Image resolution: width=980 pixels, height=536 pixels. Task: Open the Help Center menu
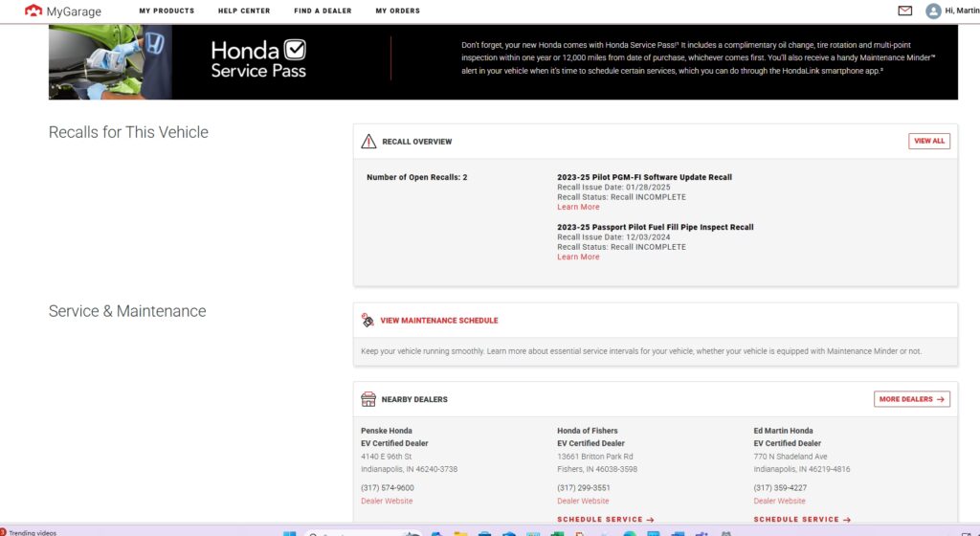(x=244, y=11)
